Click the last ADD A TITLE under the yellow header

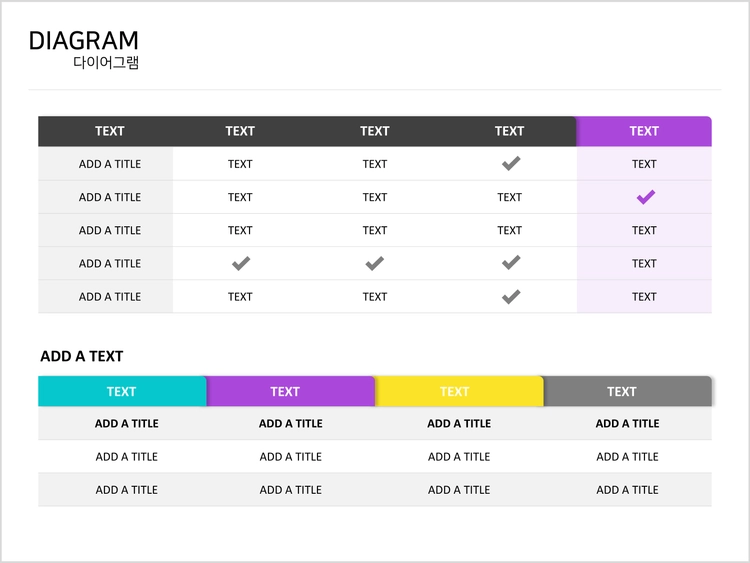click(x=459, y=490)
